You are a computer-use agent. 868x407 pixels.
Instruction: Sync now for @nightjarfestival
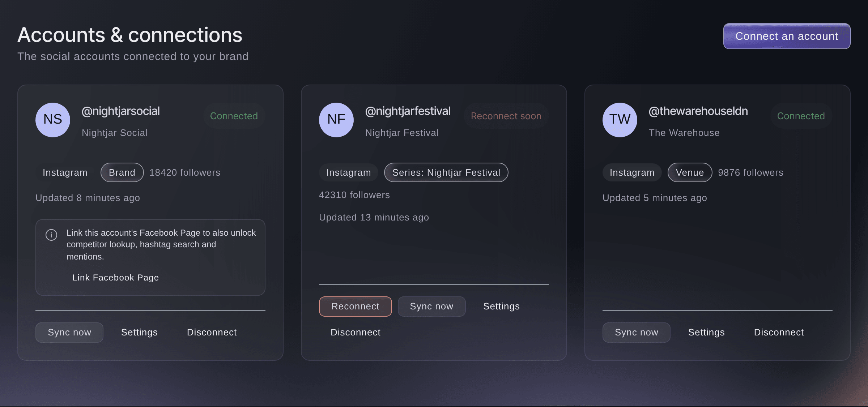coord(431,307)
